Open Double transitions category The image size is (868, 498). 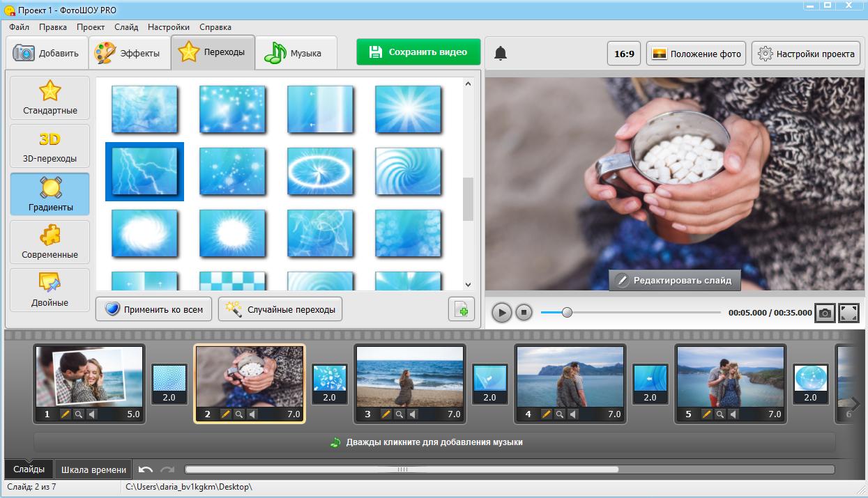point(50,290)
